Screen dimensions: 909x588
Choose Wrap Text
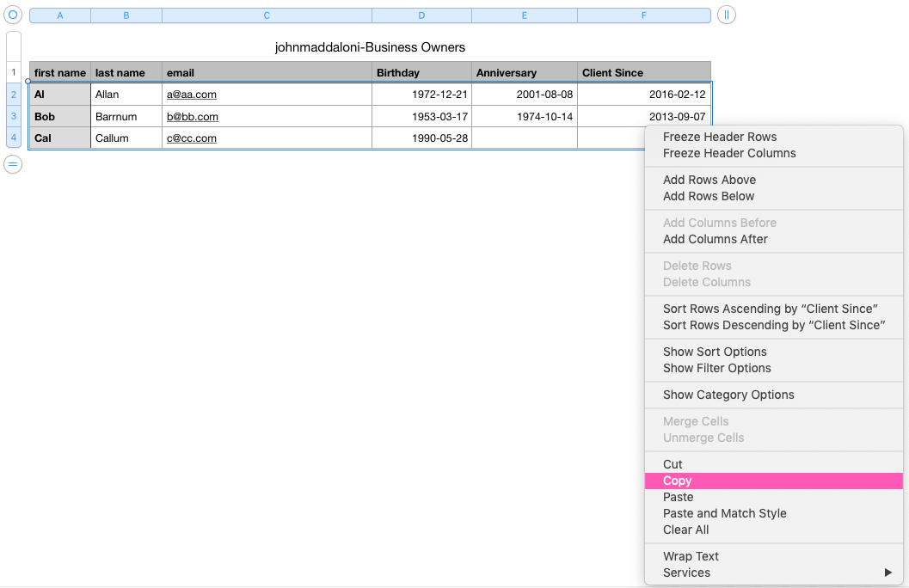tap(774, 556)
